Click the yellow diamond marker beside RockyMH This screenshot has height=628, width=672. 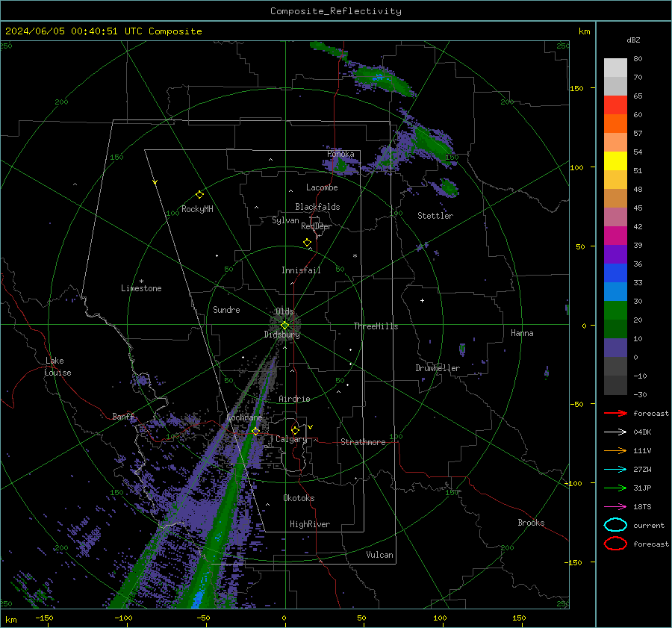[x=199, y=195]
